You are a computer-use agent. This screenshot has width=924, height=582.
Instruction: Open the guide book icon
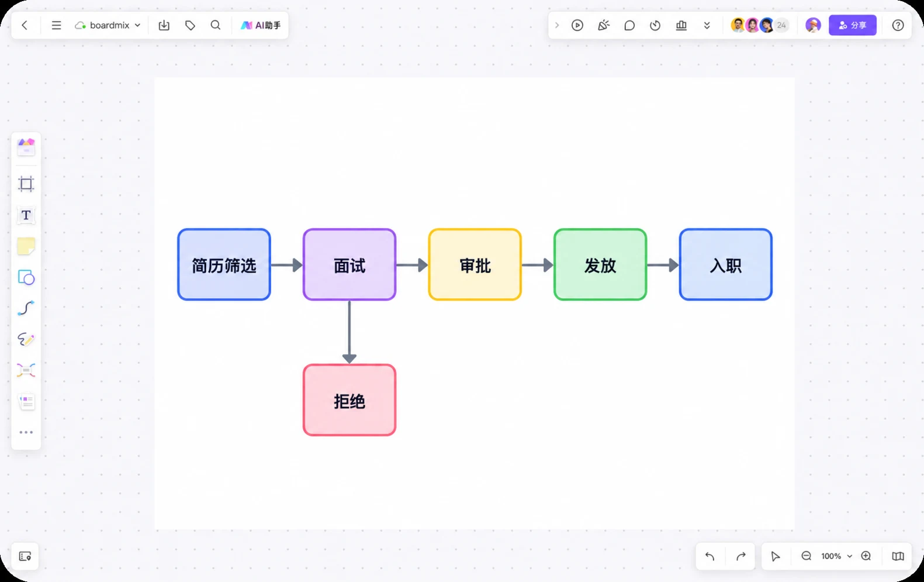[x=898, y=556]
